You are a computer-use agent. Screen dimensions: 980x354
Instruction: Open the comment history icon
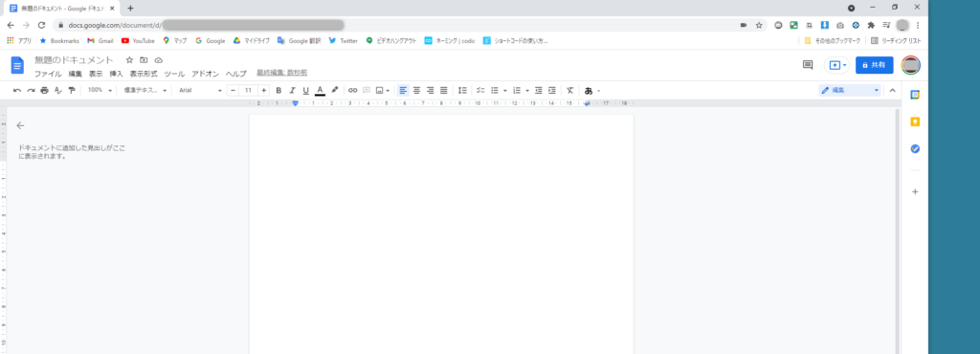pos(808,65)
